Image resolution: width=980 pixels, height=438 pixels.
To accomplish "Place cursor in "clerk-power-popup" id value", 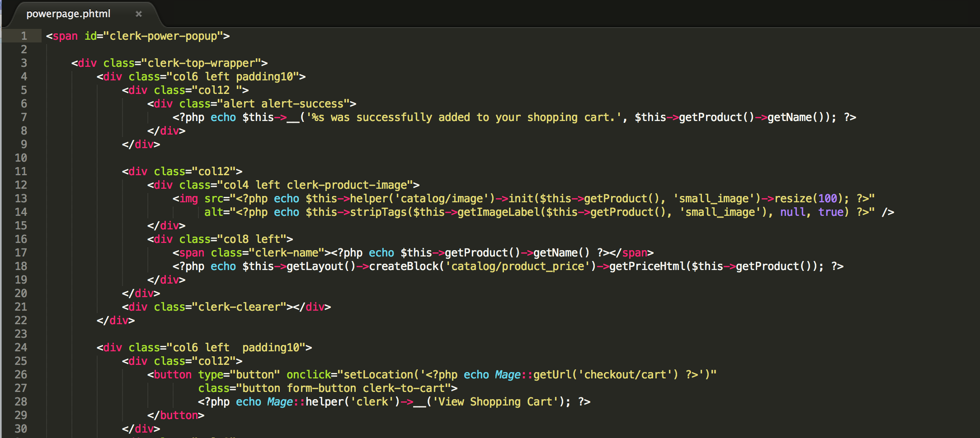I will click(163, 36).
